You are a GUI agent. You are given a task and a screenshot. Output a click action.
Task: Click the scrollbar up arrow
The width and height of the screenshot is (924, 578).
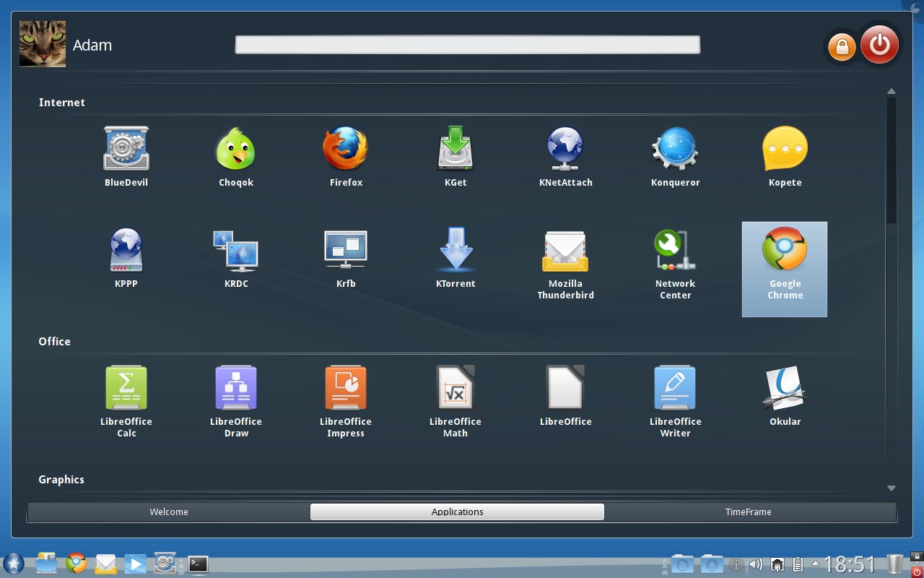click(x=892, y=91)
